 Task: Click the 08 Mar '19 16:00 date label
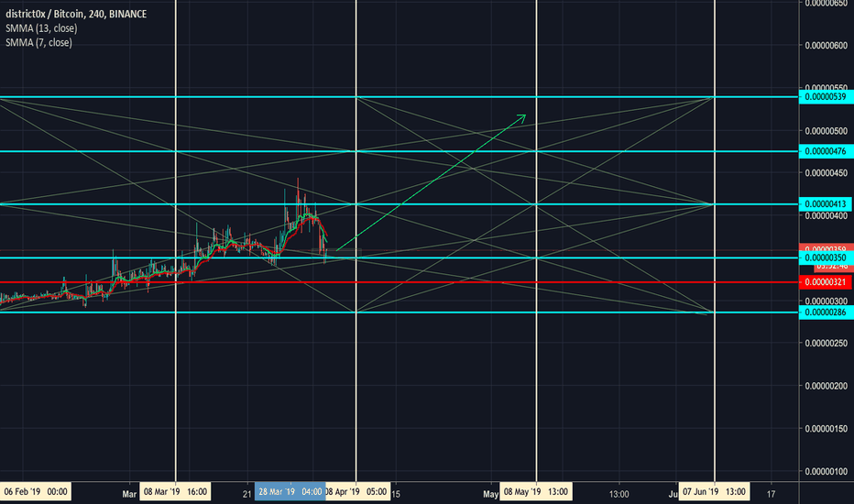(175, 492)
